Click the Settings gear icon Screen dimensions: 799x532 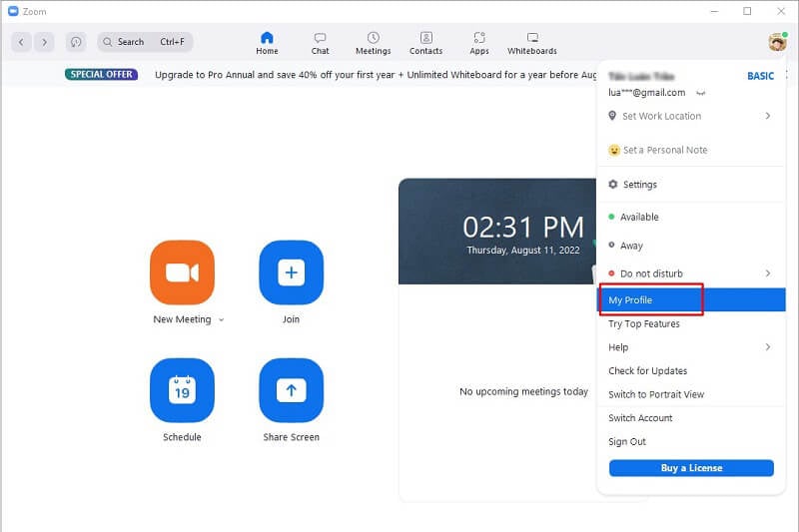[613, 185]
